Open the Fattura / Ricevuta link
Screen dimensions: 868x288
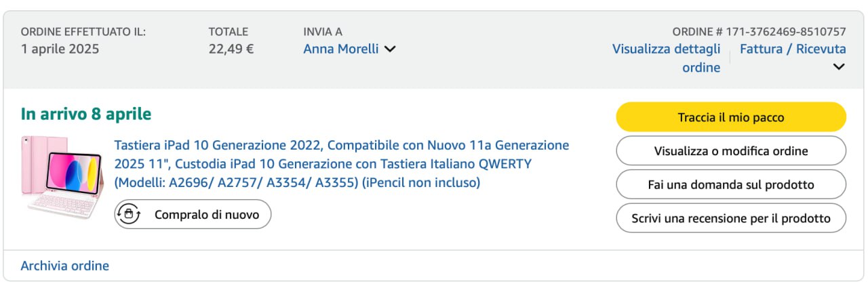point(792,49)
